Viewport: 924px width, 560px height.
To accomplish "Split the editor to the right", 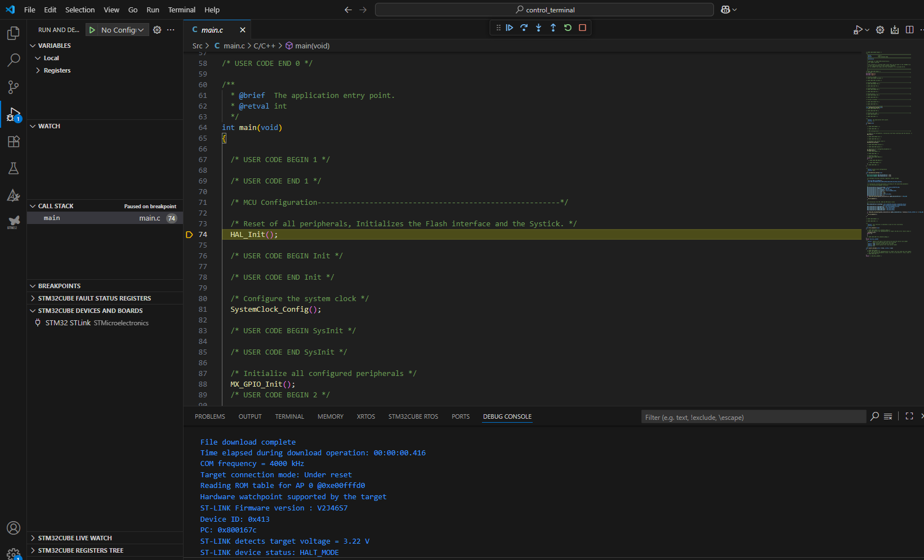I will pyautogui.click(x=909, y=30).
